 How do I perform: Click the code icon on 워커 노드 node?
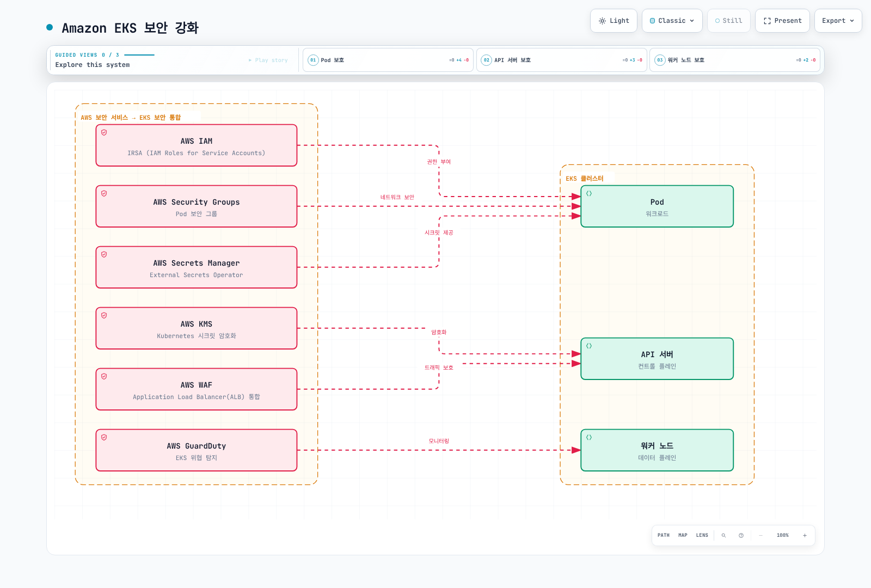[x=589, y=437]
